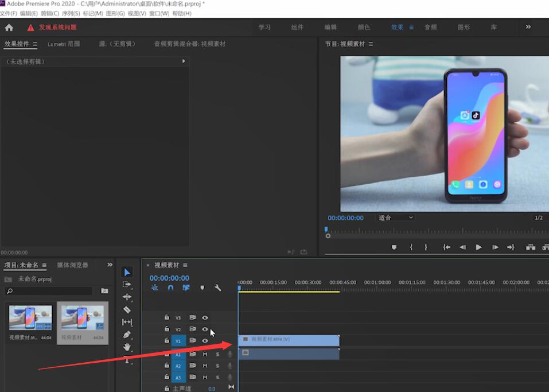
Task: Open 效果控件 panel menu
Action: (34, 44)
